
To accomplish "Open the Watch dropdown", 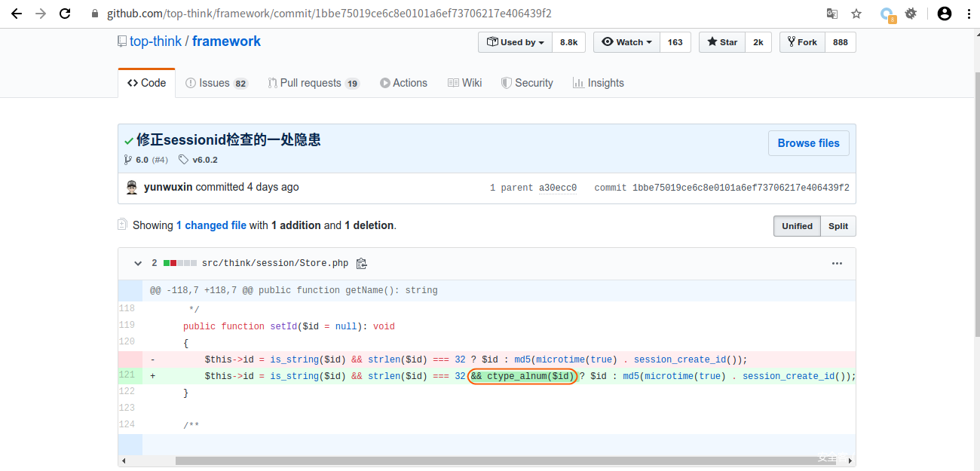I will 626,42.
